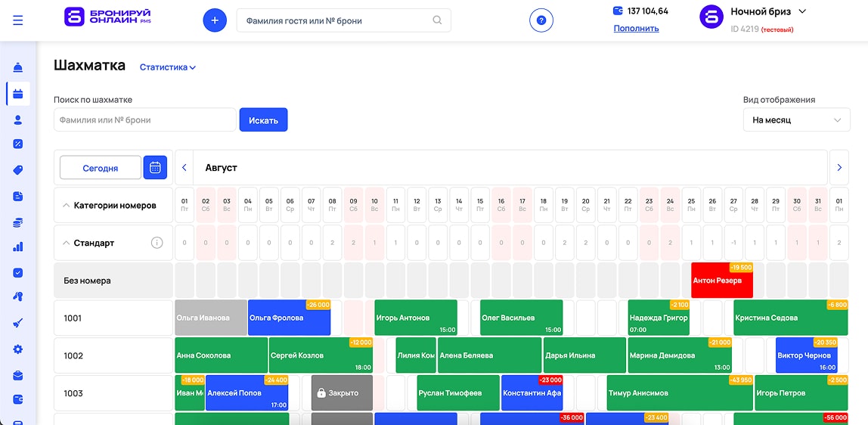
Task: Open the documents sidebar icon
Action: pyautogui.click(x=17, y=196)
